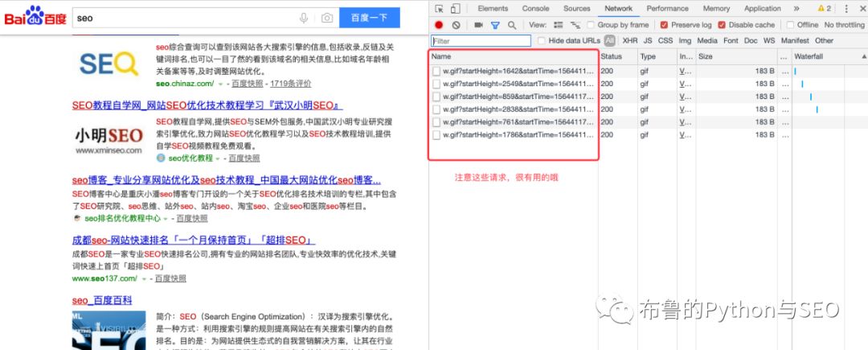
Task: Open 成都seo-网站快速排名 result link
Action: [194, 241]
